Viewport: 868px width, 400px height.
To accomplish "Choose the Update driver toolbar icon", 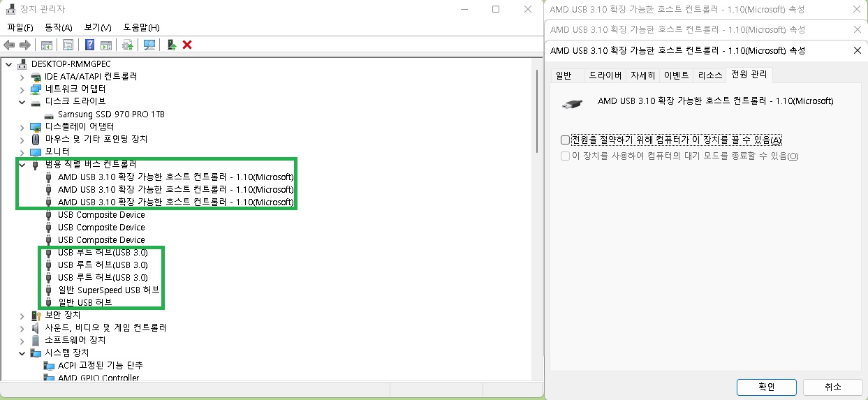I will (x=128, y=45).
